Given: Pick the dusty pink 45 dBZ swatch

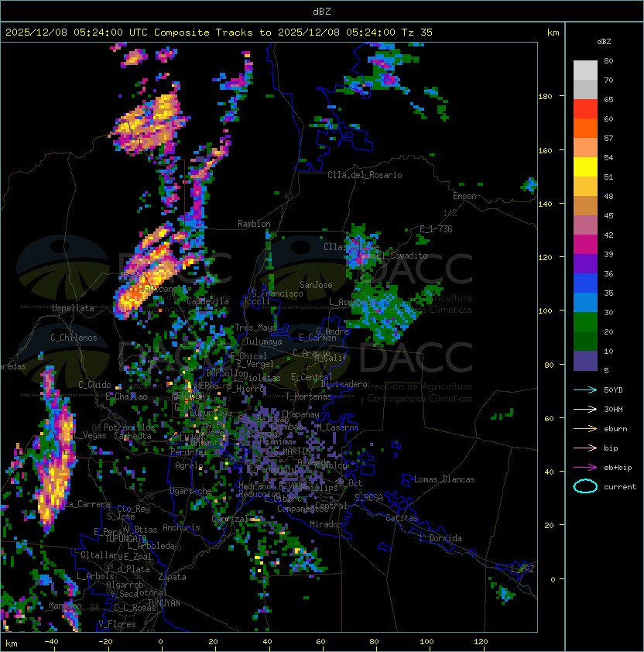Looking at the screenshot, I should [585, 225].
